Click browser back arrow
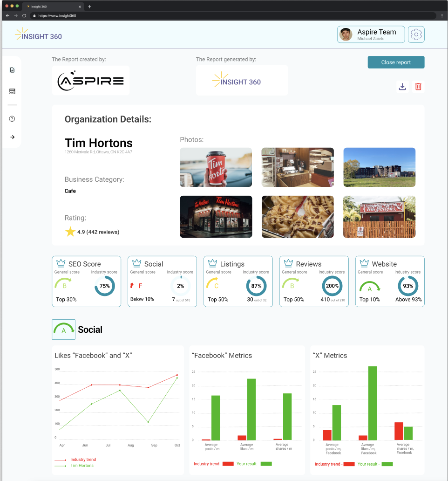 pyautogui.click(x=7, y=16)
